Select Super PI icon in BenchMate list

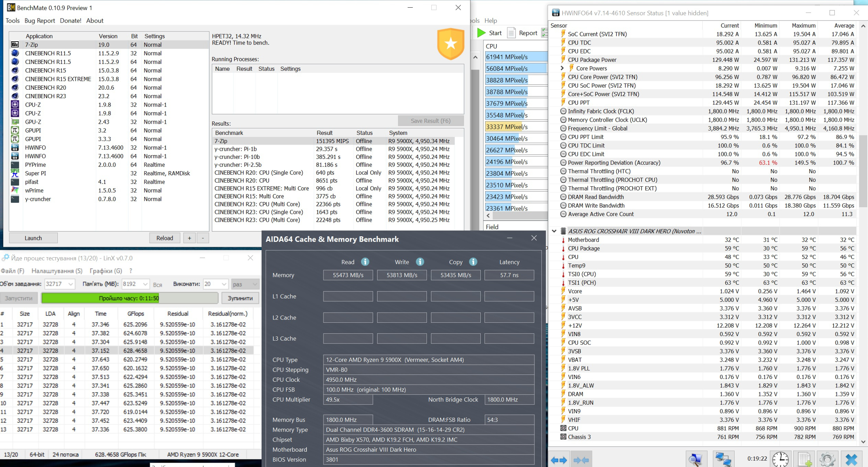pyautogui.click(x=15, y=173)
